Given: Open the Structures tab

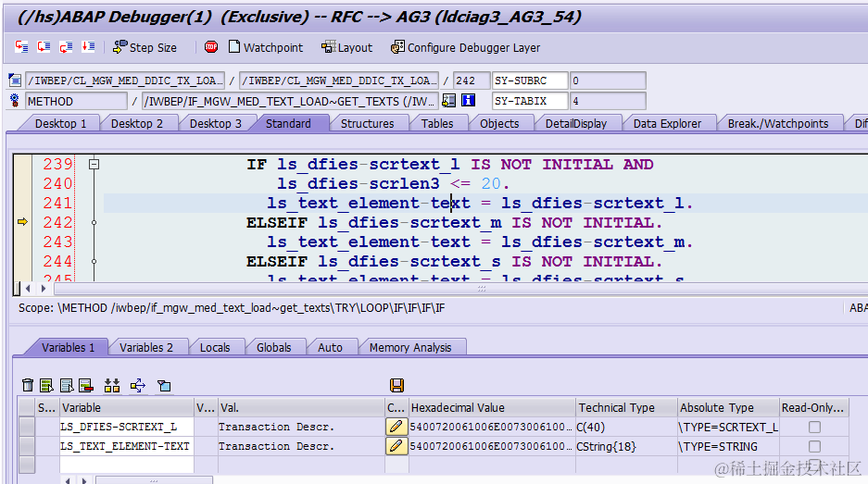Looking at the screenshot, I should click(368, 123).
